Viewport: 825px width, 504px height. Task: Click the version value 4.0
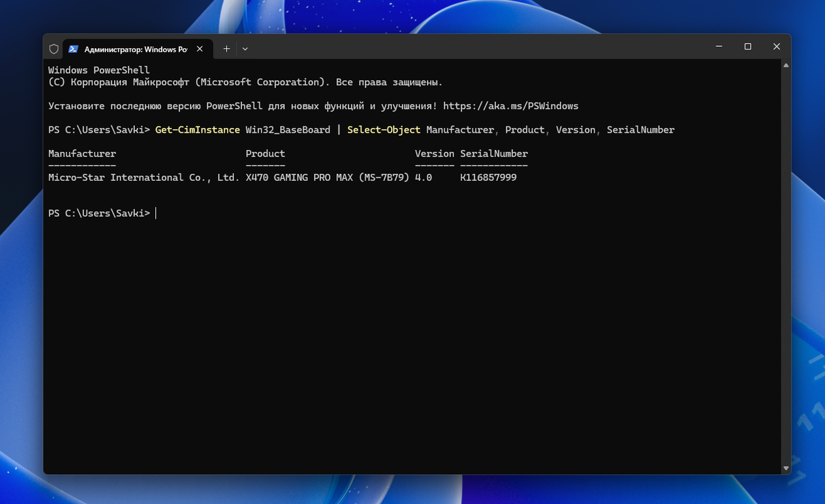click(x=423, y=177)
